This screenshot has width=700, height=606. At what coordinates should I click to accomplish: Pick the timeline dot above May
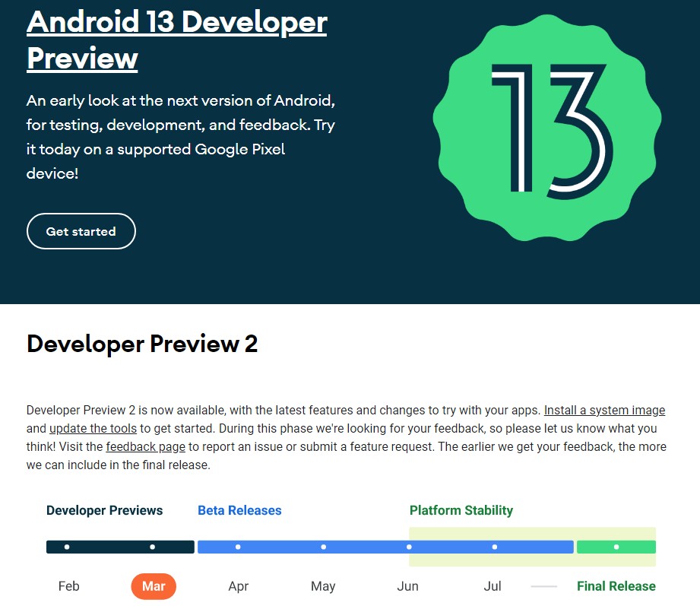[324, 547]
